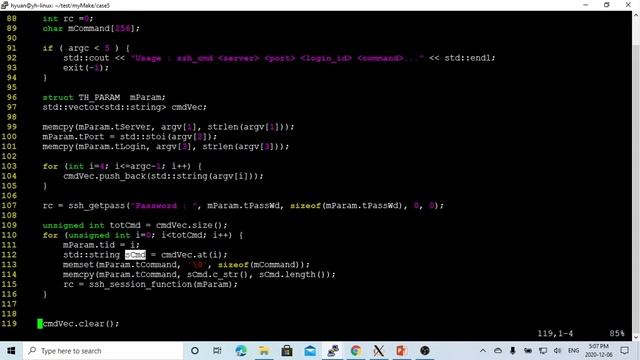Click 'memcpy(mParam.tCommand' on line 114
The image size is (640, 360).
(x=199, y=274)
